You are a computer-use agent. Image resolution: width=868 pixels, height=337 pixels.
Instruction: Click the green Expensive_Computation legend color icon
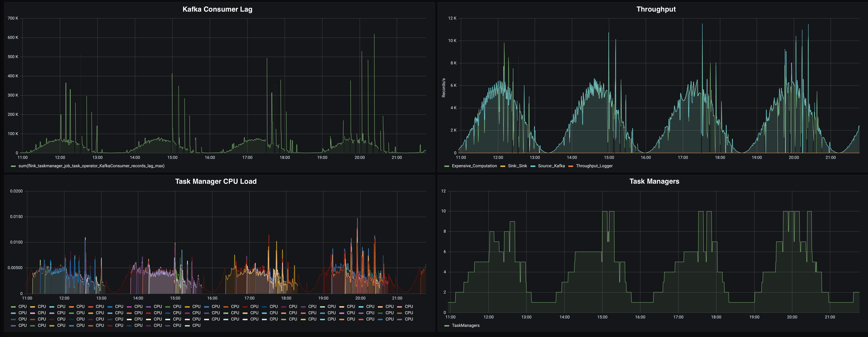point(447,166)
